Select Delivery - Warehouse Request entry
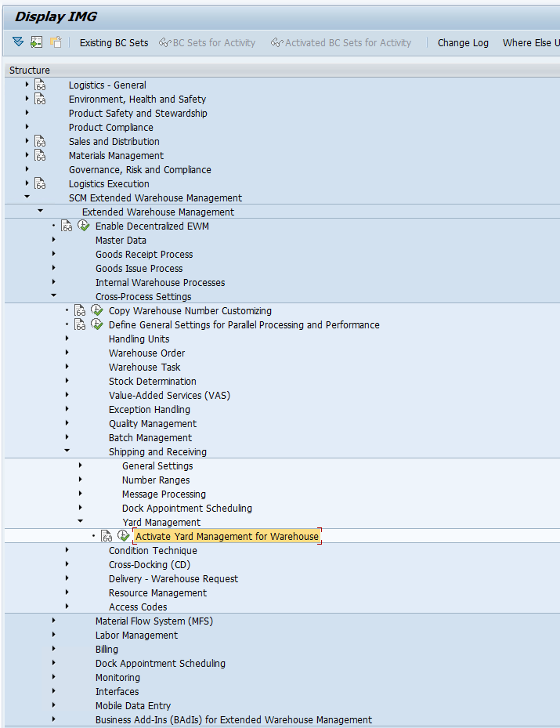This screenshot has height=728, width=560. [x=174, y=579]
